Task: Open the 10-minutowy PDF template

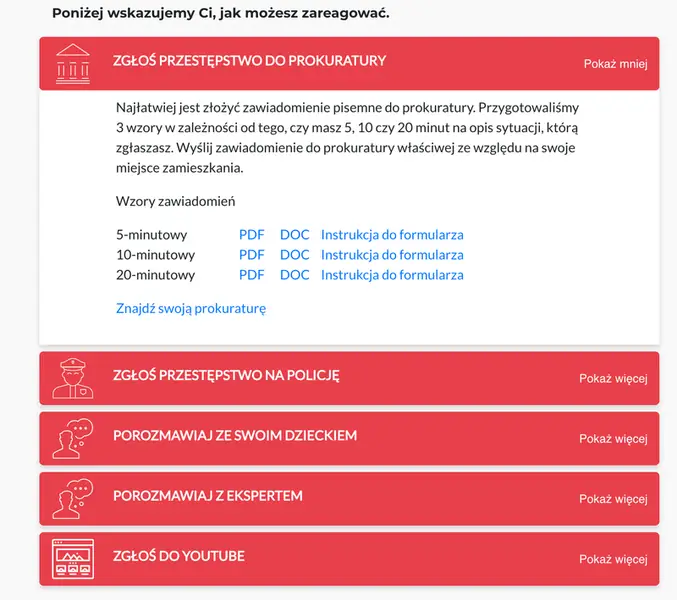Action: 252,255
